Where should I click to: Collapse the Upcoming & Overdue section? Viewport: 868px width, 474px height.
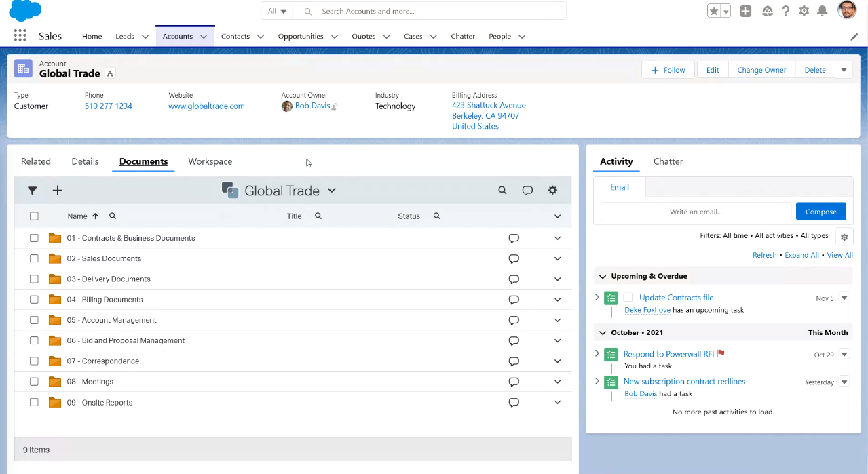602,276
